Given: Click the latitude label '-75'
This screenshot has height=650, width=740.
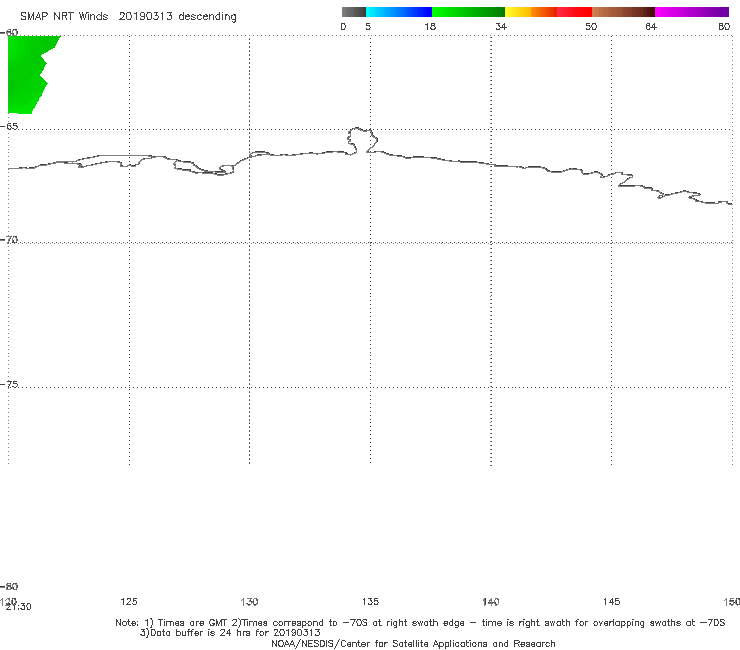Looking at the screenshot, I should (x=9, y=384).
